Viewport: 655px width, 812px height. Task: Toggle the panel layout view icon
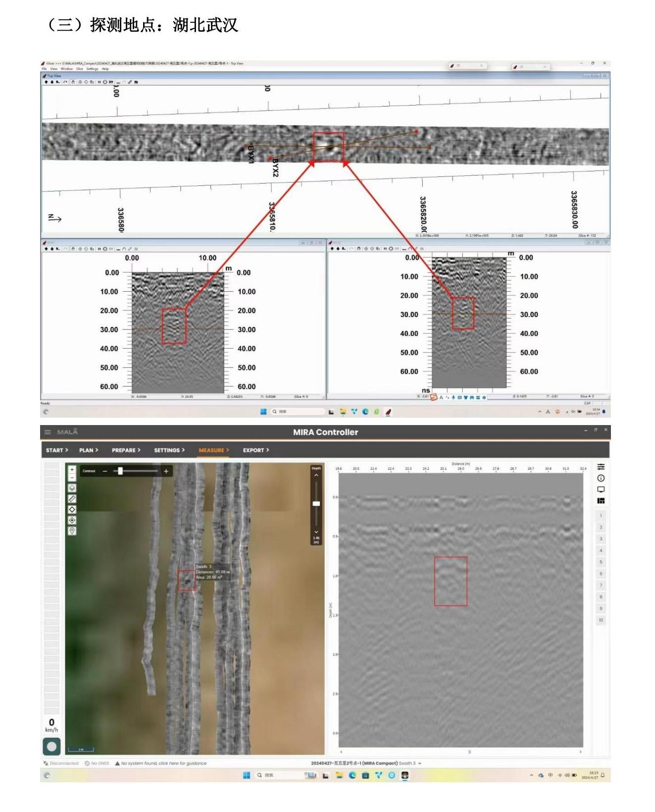click(601, 501)
